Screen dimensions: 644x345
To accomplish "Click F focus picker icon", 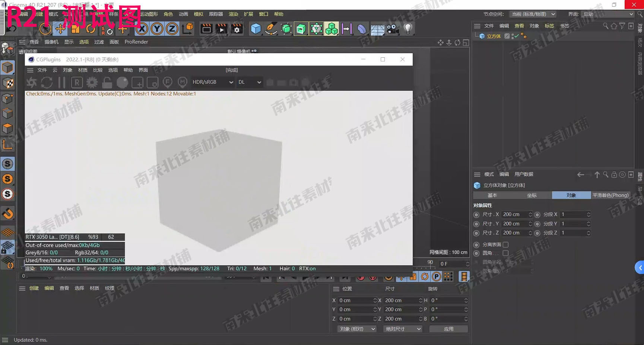I will click(x=168, y=82).
